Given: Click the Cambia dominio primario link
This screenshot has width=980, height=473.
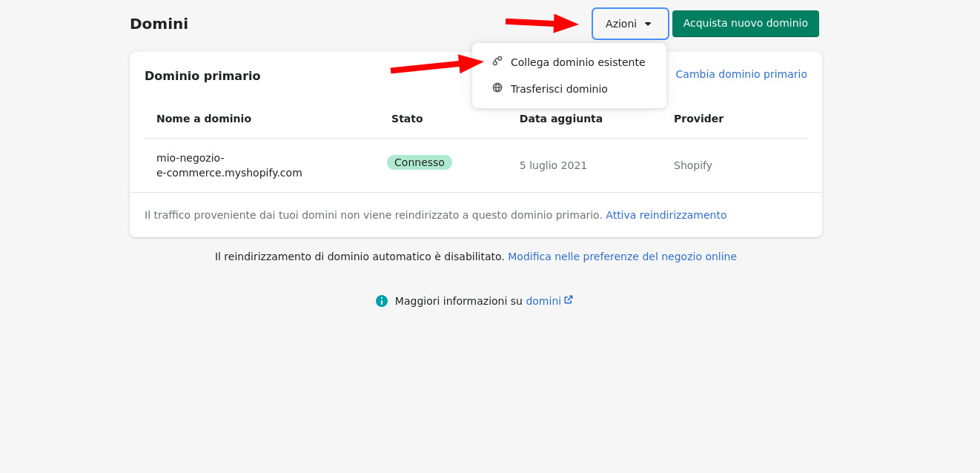Looking at the screenshot, I should (x=741, y=74).
